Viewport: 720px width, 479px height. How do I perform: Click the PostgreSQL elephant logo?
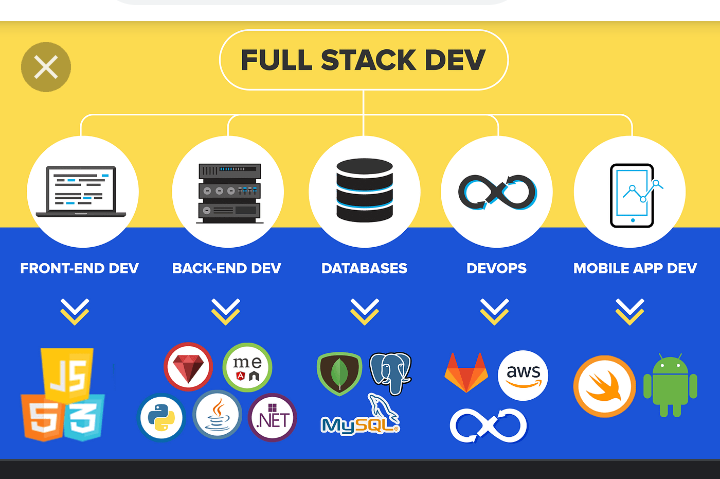pos(390,373)
